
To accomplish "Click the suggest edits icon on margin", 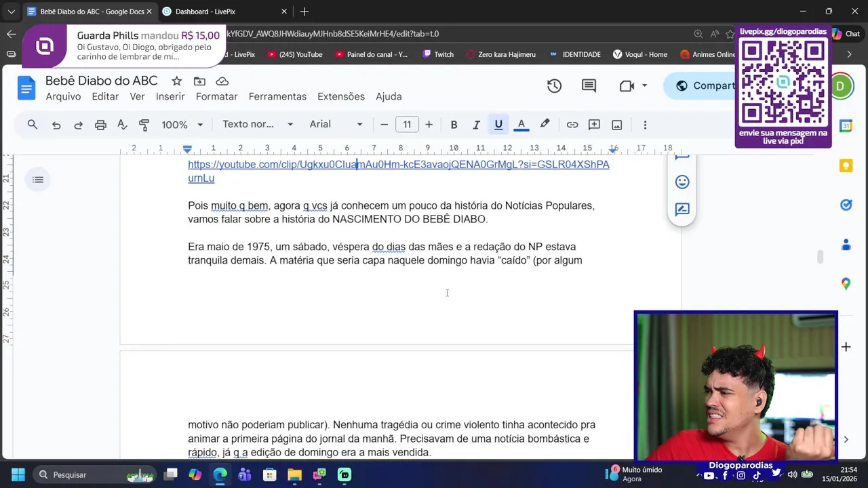I will 682,209.
